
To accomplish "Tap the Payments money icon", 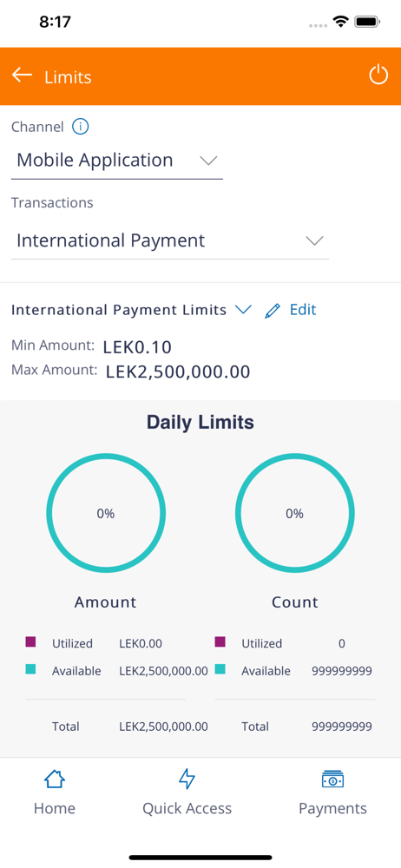I will pyautogui.click(x=333, y=779).
